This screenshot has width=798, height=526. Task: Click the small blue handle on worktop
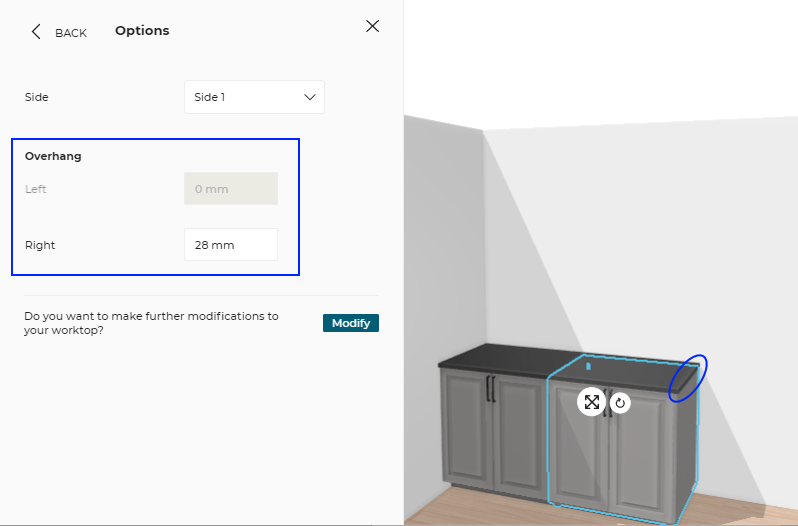588,367
